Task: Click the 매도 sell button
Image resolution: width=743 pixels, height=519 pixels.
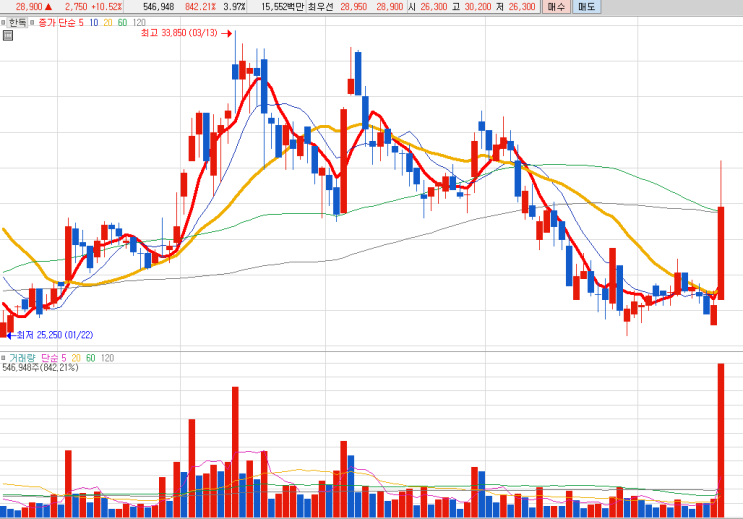Action: [586, 7]
